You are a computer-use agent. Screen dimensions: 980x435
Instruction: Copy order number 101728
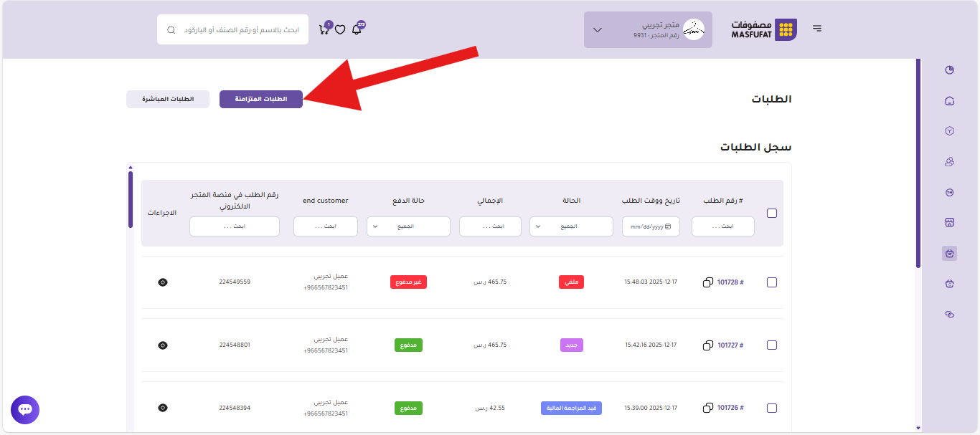(708, 282)
